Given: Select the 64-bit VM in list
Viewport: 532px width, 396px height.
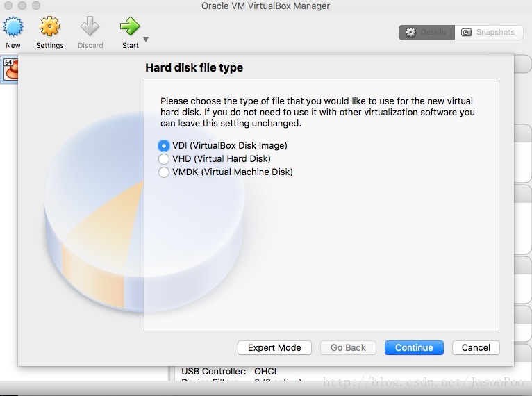Looking at the screenshot, I should point(10,69).
